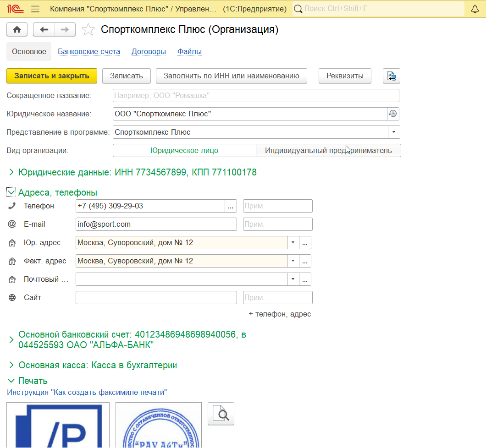Click the round stamp thumbnail image
The height and width of the screenshot is (448, 486).
pyautogui.click(x=159, y=425)
